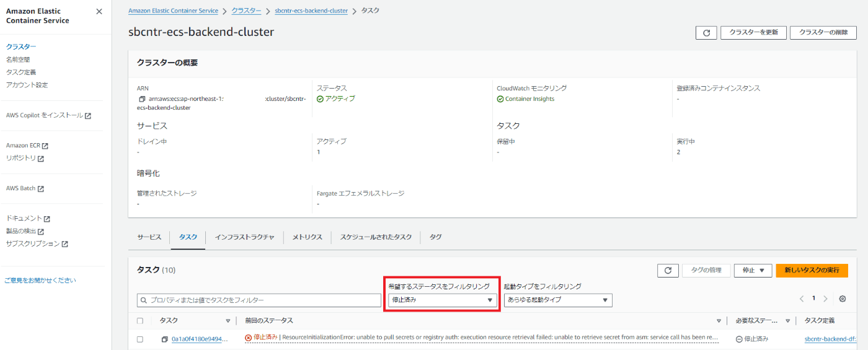Click the green Active status check icon
Viewport: 868px width, 350px height.
tap(320, 98)
